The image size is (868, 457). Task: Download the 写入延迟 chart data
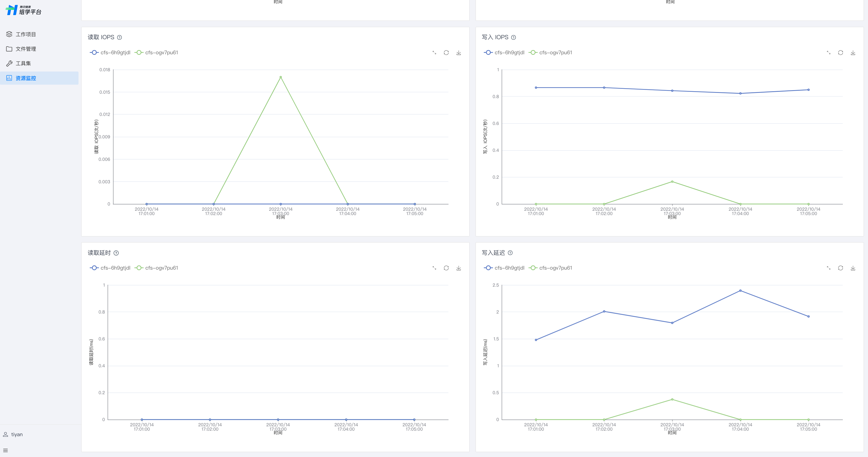pyautogui.click(x=853, y=268)
